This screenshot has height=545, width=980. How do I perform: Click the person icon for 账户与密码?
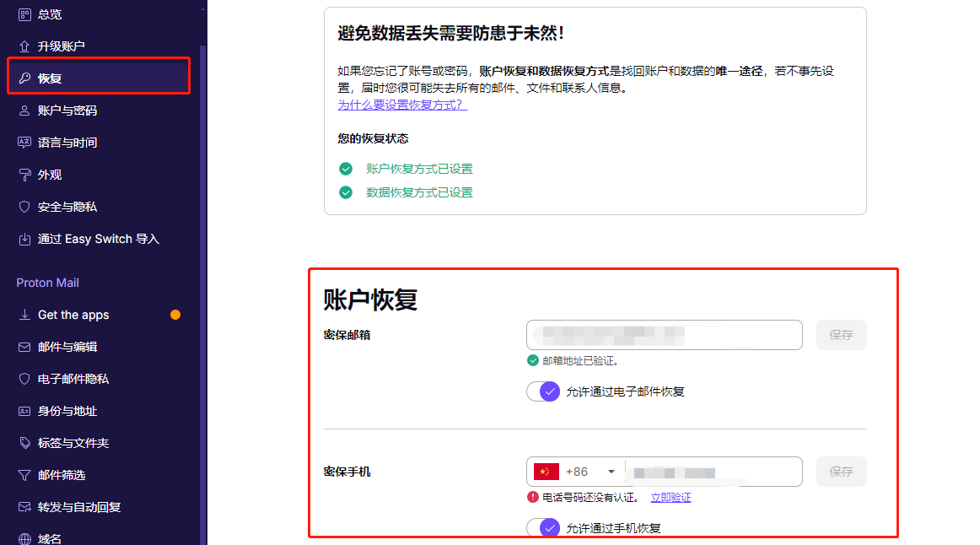[x=24, y=111]
